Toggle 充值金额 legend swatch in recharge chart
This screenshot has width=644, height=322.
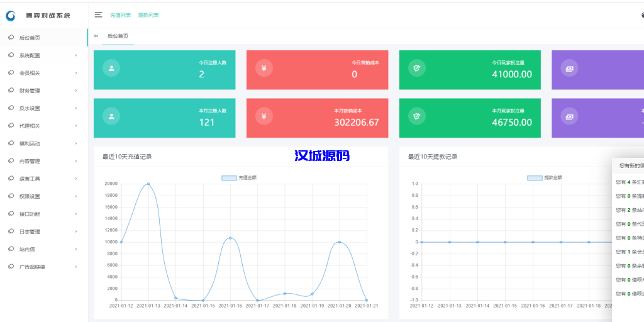229,178
